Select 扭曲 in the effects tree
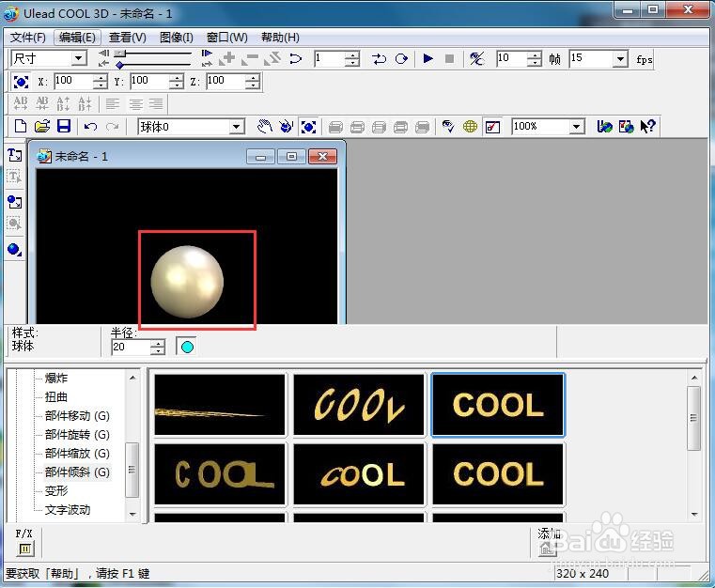The width and height of the screenshot is (715, 588). pos(56,397)
